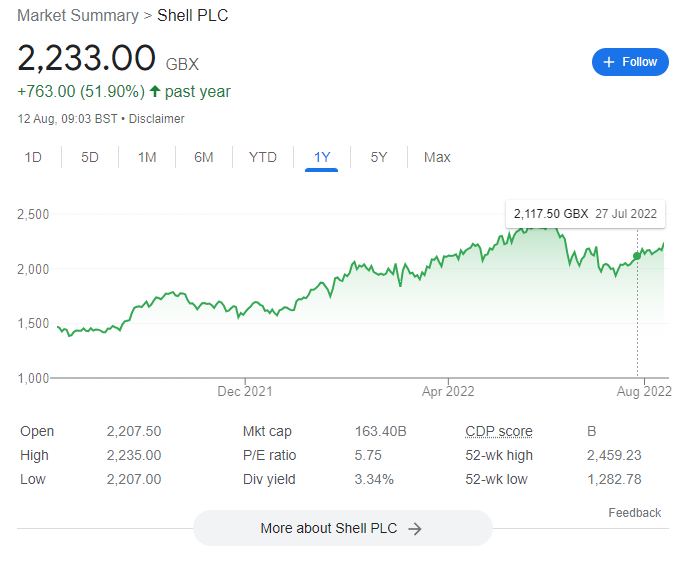Select the 5D time range tab
The height and width of the screenshot is (565, 689).
pos(90,157)
